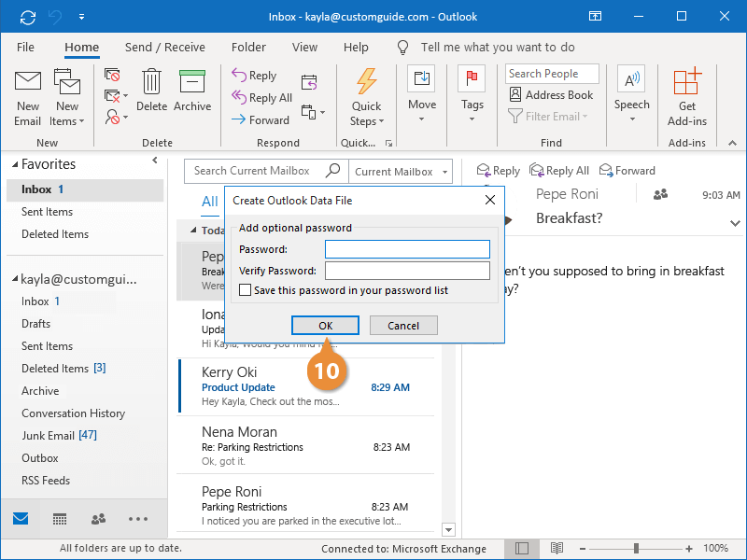
Task: Click the Undo icon in the title bar
Action: click(55, 18)
